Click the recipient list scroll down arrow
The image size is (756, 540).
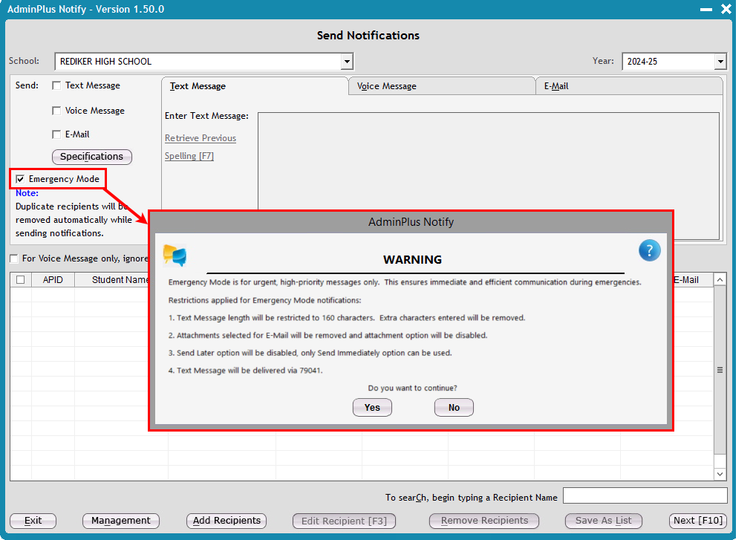point(720,474)
